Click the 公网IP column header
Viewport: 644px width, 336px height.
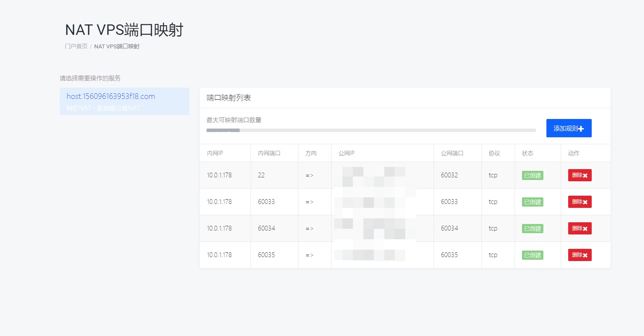click(x=346, y=153)
